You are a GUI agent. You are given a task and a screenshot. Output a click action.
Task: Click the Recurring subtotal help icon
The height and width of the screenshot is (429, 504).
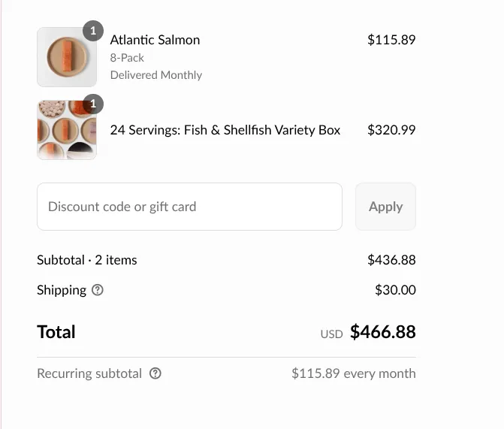coord(155,373)
